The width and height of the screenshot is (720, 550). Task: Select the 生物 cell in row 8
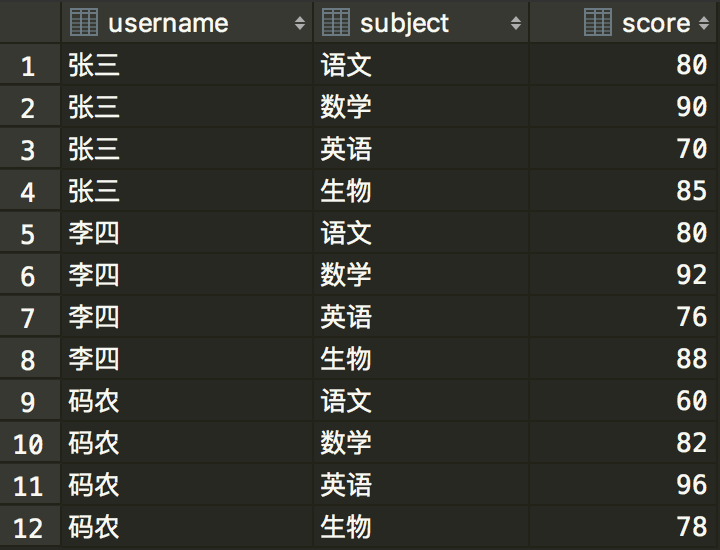[421, 359]
